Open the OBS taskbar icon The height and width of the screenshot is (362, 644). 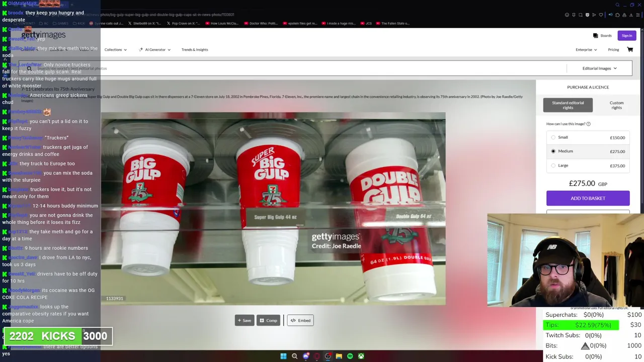click(328, 356)
